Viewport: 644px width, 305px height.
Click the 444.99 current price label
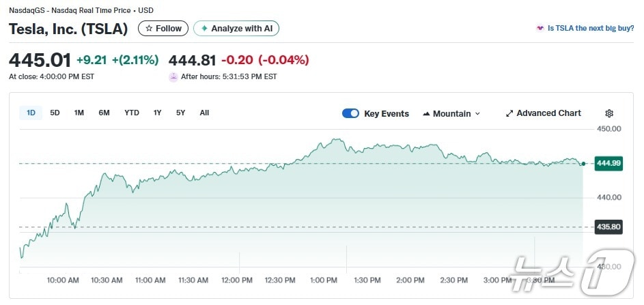point(608,163)
